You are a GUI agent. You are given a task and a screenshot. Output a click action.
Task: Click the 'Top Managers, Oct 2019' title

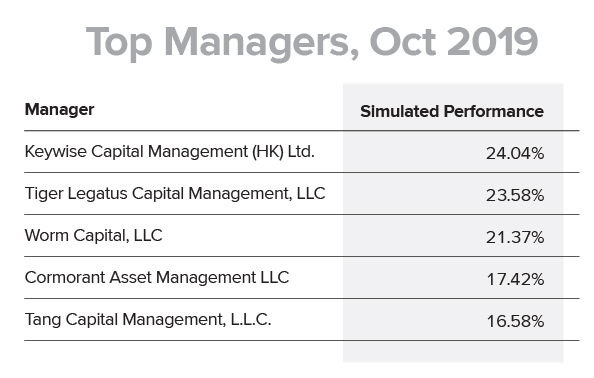pyautogui.click(x=312, y=42)
